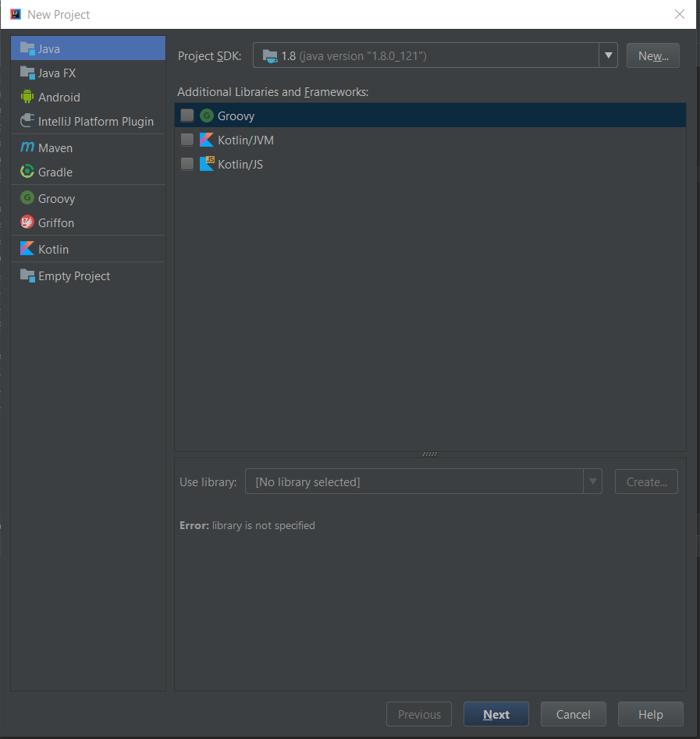Enable the Kotlin/JVM checkbox
This screenshot has height=739, width=700.
187,140
